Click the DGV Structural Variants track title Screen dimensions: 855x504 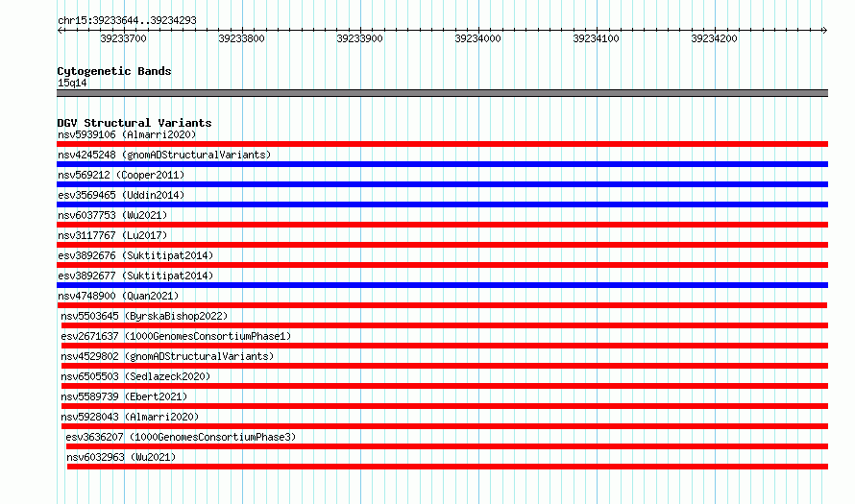134,123
